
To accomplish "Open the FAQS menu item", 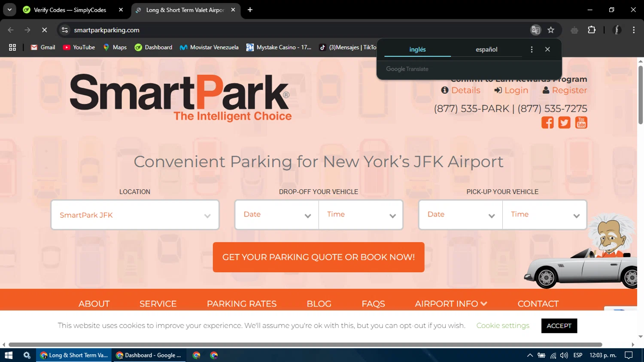I will coord(373,304).
